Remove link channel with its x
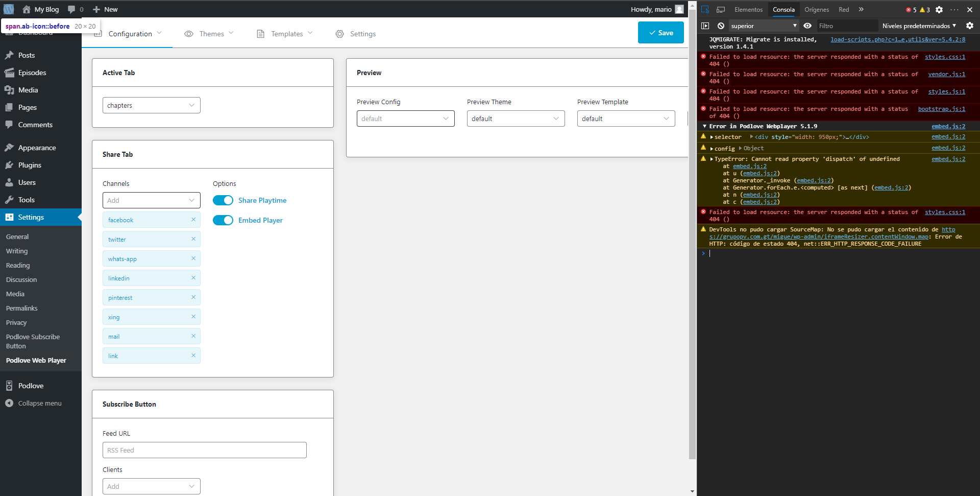 click(193, 356)
